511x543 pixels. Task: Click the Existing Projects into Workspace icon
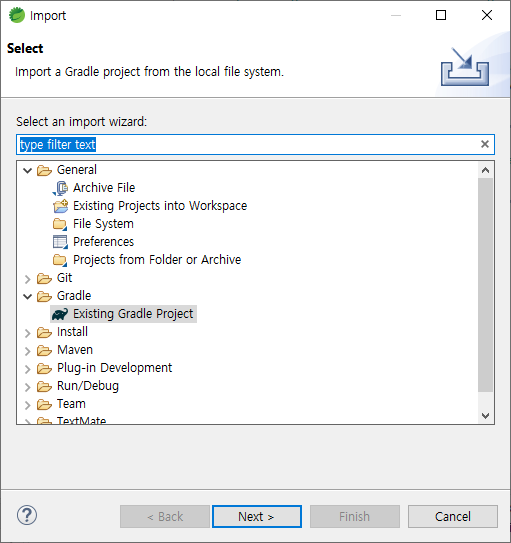pyautogui.click(x=60, y=206)
